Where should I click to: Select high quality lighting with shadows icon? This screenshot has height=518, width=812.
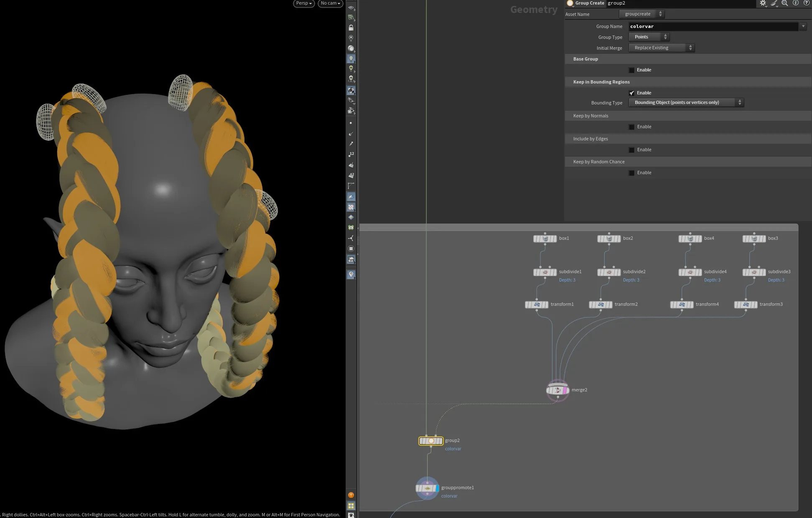pos(351,79)
